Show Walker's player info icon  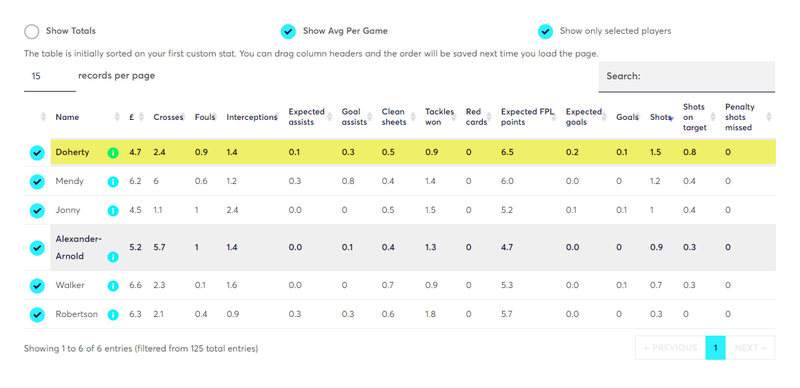(113, 286)
